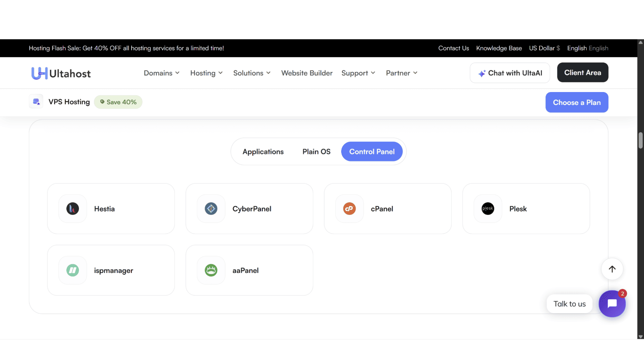Open the US Dollar currency selector
This screenshot has height=362, width=644.
544,48
